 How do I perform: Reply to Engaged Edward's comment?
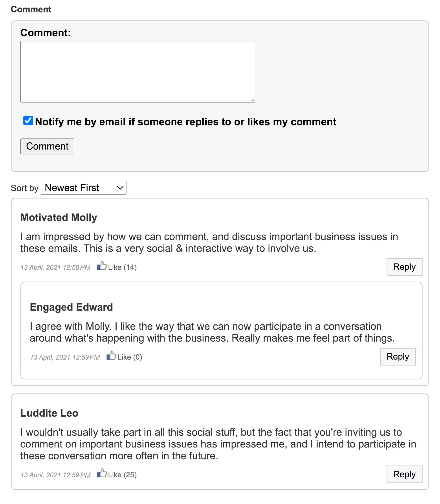pos(398,357)
